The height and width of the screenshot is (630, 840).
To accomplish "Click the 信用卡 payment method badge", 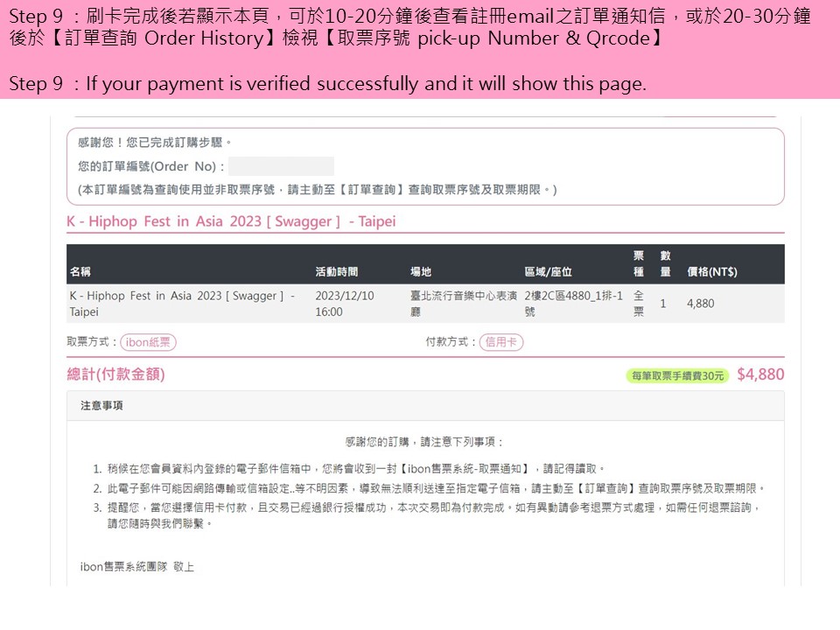I will click(x=501, y=342).
